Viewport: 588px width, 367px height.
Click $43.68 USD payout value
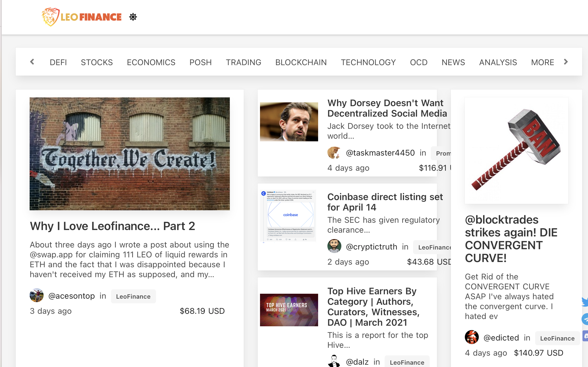(x=429, y=262)
